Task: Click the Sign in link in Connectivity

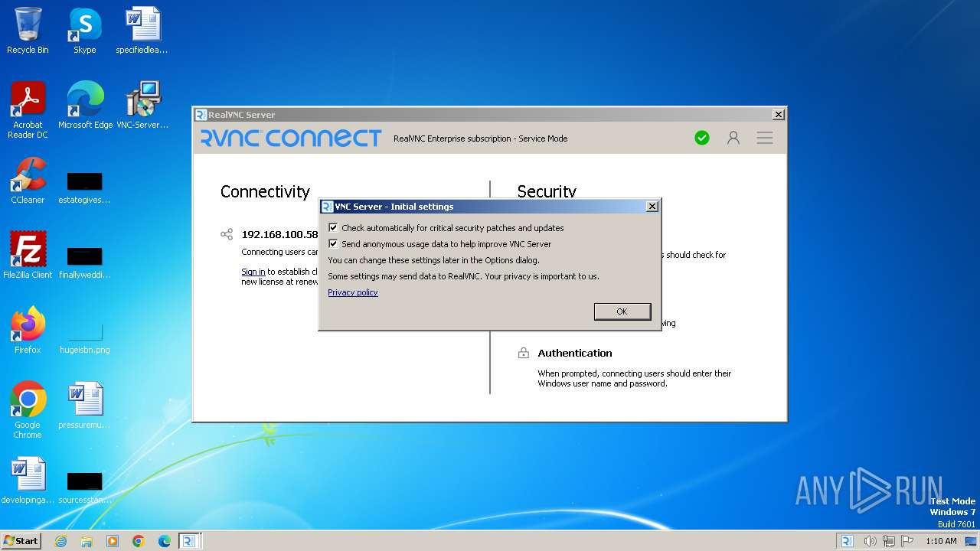Action: tap(253, 272)
